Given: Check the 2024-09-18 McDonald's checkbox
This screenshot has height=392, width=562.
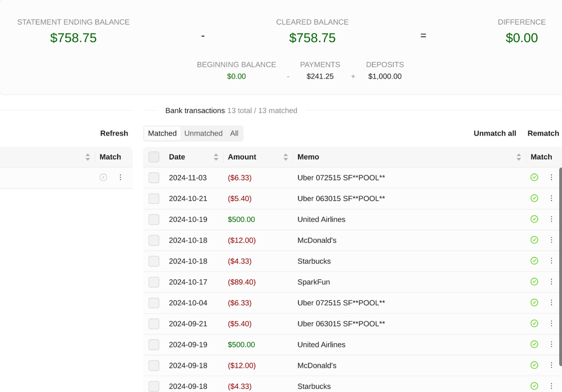Looking at the screenshot, I should click(x=154, y=366).
